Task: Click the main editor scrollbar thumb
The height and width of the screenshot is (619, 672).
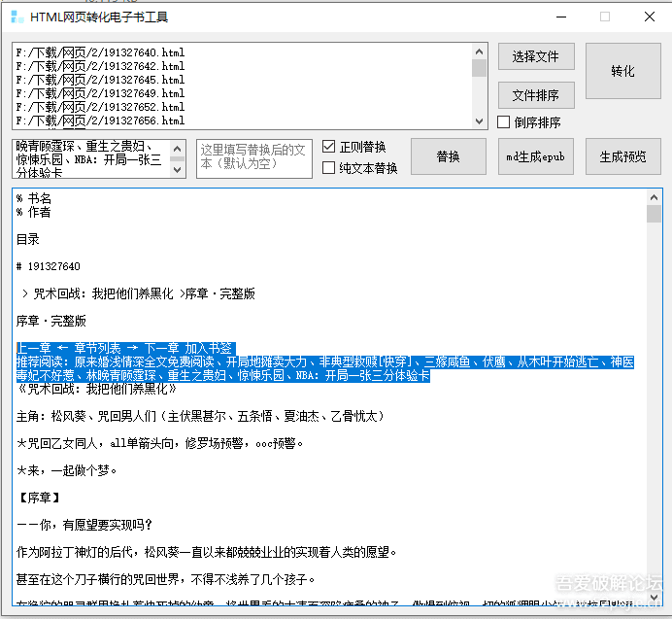Action: pyautogui.click(x=654, y=214)
